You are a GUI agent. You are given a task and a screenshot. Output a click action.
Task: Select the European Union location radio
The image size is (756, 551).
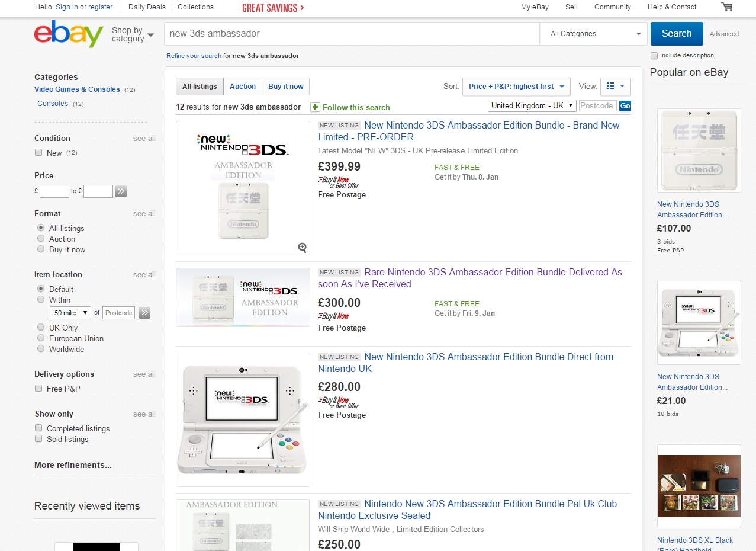tap(41, 338)
